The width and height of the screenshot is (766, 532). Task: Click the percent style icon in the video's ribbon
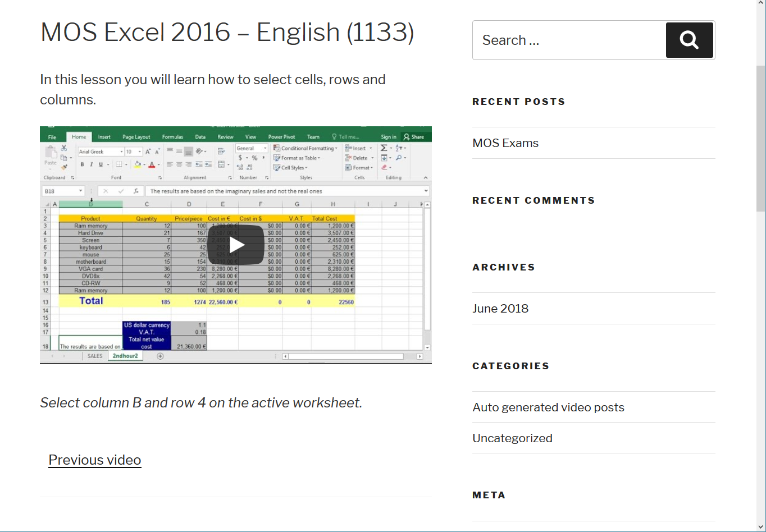[x=254, y=158]
